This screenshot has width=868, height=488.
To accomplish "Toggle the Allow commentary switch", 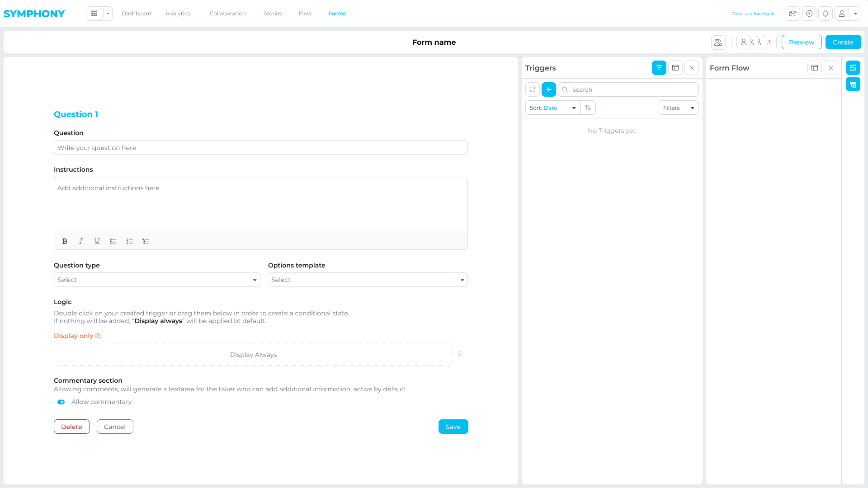I will (61, 402).
